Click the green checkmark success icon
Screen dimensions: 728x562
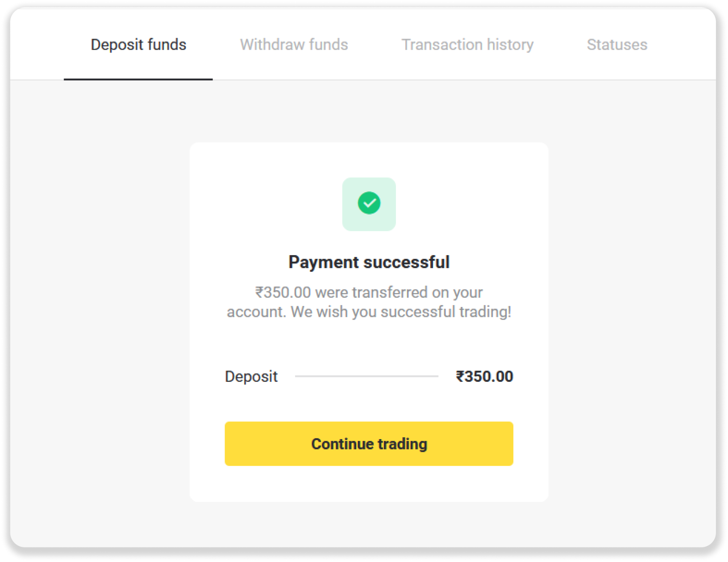coord(369,203)
